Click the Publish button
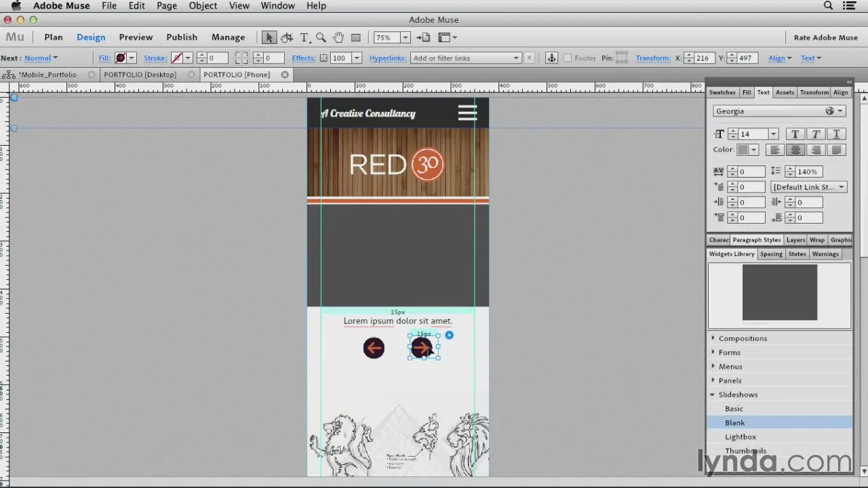 click(182, 37)
